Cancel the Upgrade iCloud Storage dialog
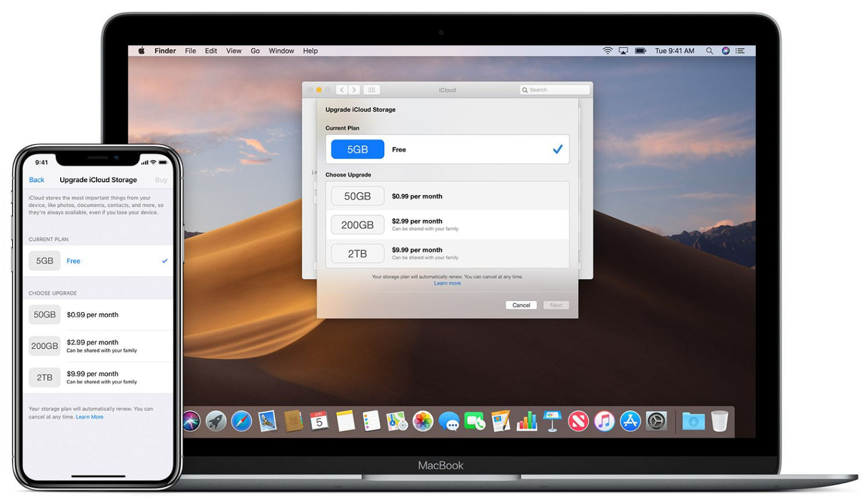 pyautogui.click(x=521, y=305)
